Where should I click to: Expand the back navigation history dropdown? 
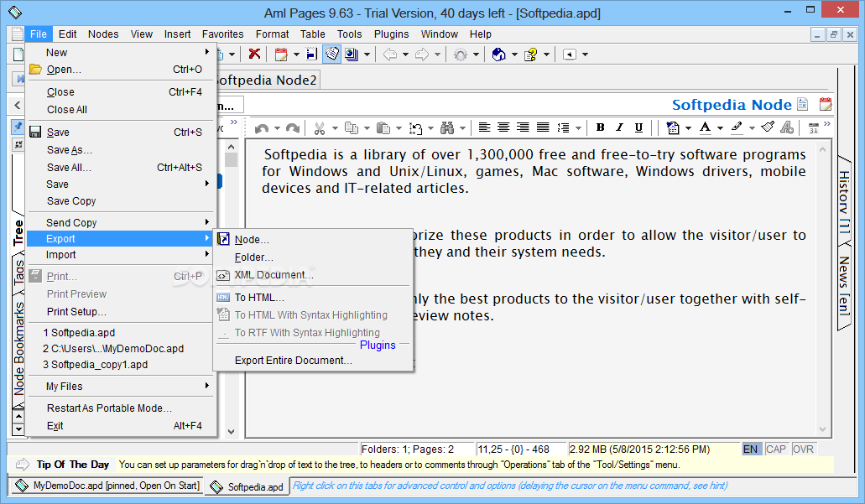pyautogui.click(x=405, y=55)
